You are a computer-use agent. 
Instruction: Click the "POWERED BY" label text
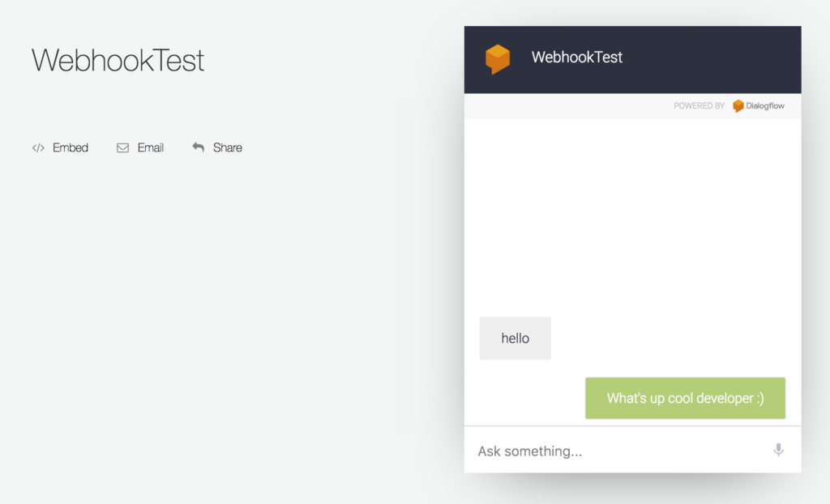[699, 106]
